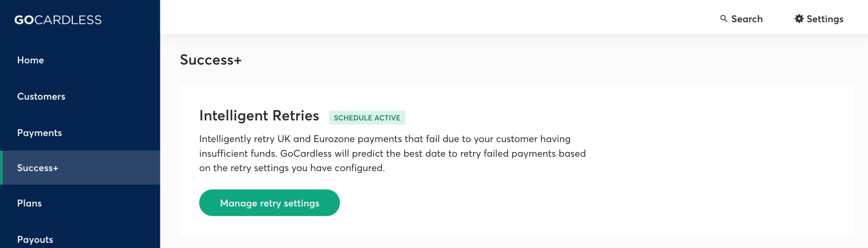The width and height of the screenshot is (868, 248).
Task: Click the Intelligent Retries heading
Action: (x=259, y=116)
